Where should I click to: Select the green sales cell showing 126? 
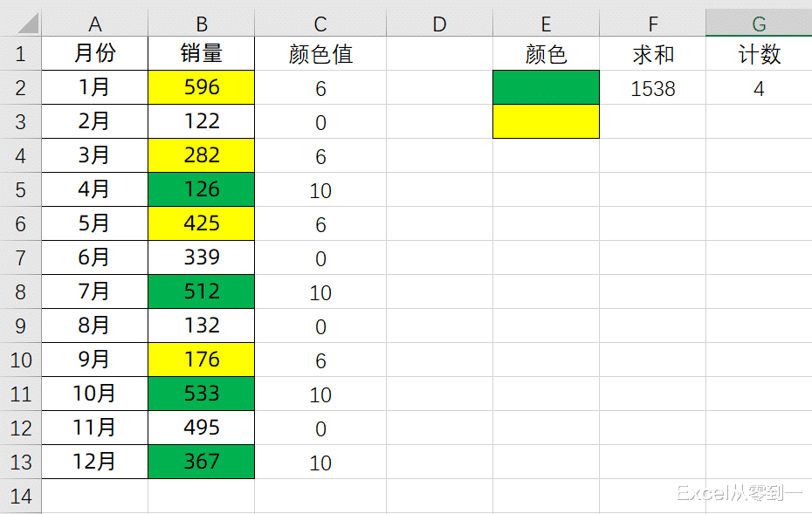[x=202, y=189]
